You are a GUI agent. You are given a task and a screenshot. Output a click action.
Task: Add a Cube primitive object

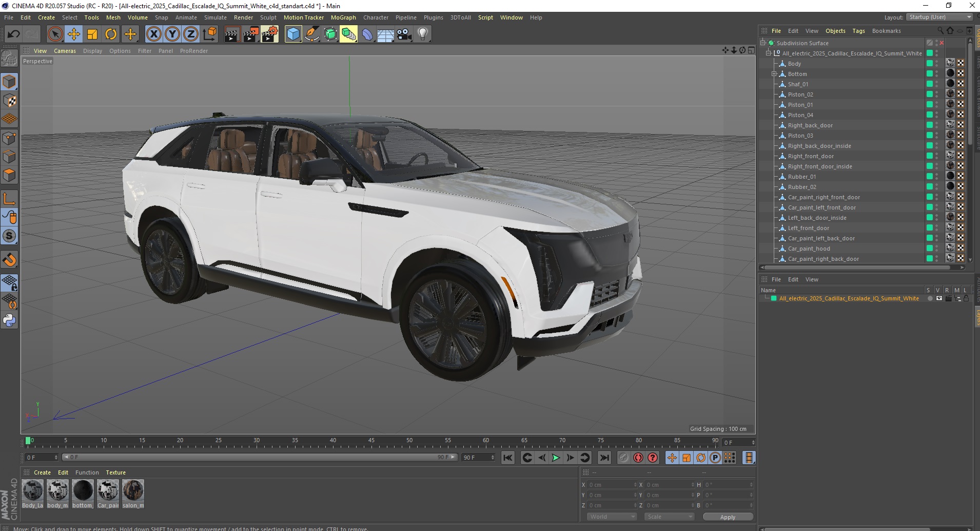click(x=293, y=34)
